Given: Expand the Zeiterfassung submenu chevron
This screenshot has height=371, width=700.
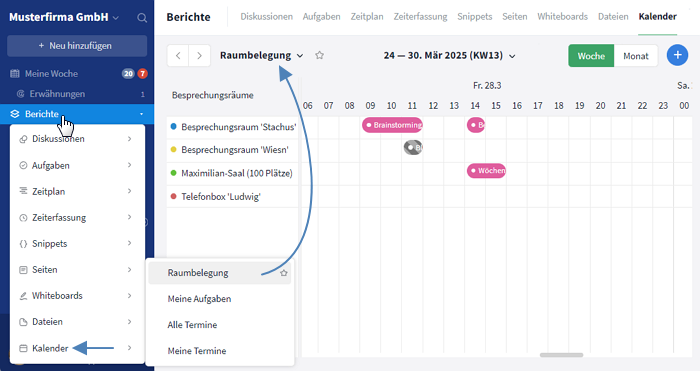Looking at the screenshot, I should (x=129, y=217).
